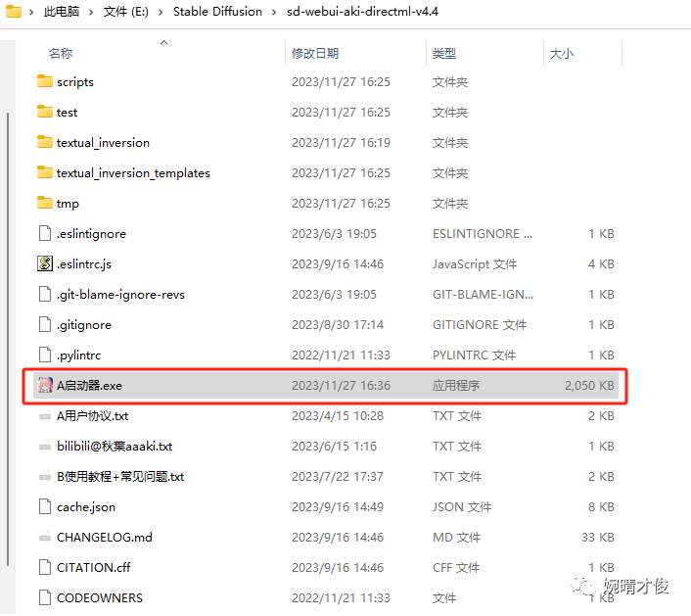Select the file name CHANGELOG.md
The width and height of the screenshot is (691, 616).
click(x=105, y=537)
